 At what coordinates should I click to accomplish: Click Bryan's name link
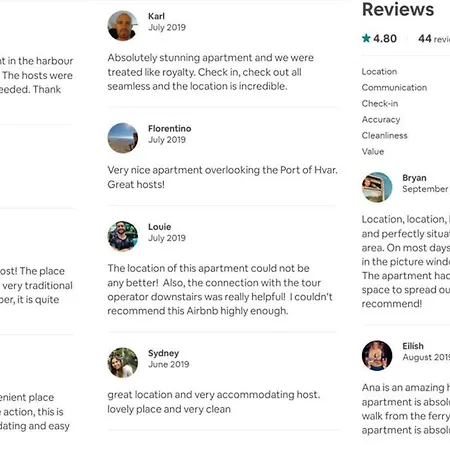(x=414, y=178)
